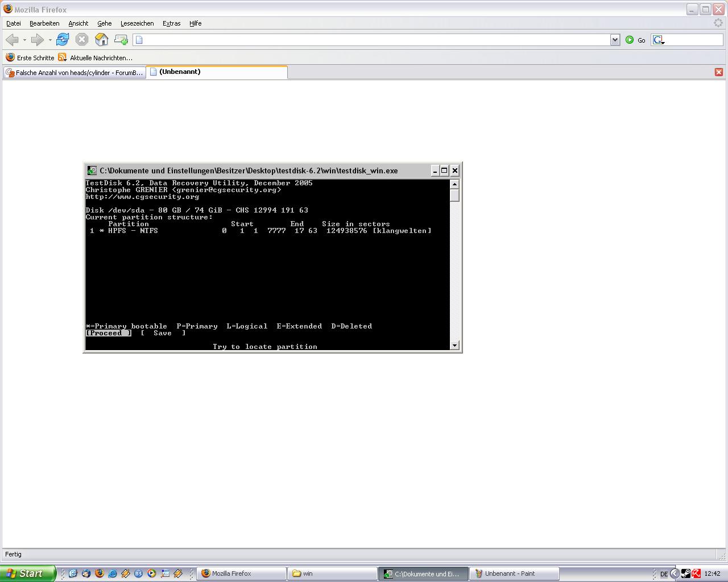
Task: Select the Proceed option in TestDisk
Action: point(108,333)
